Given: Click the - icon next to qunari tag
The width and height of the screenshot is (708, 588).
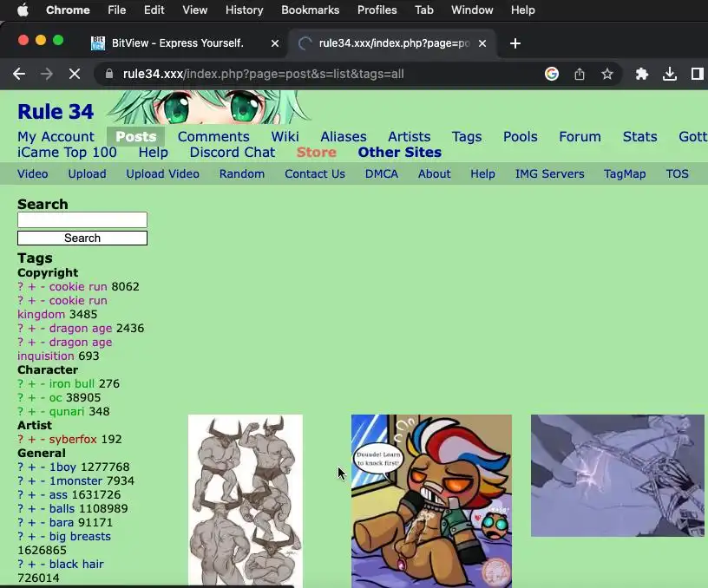Looking at the screenshot, I should point(43,412).
